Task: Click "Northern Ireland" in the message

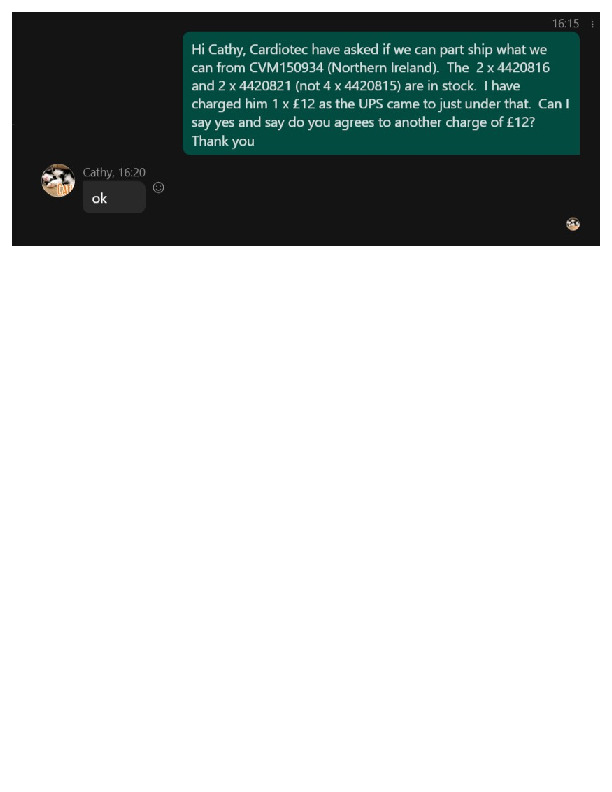Action: tap(382, 68)
